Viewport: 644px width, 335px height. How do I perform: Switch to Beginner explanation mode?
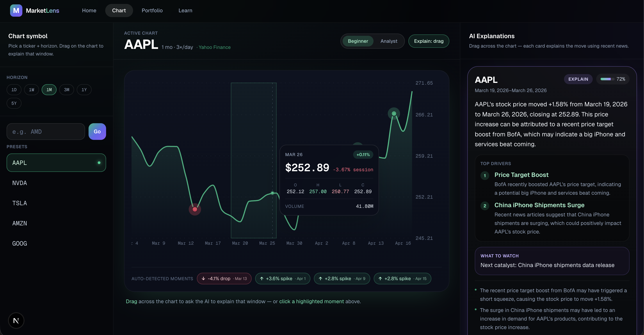point(358,41)
